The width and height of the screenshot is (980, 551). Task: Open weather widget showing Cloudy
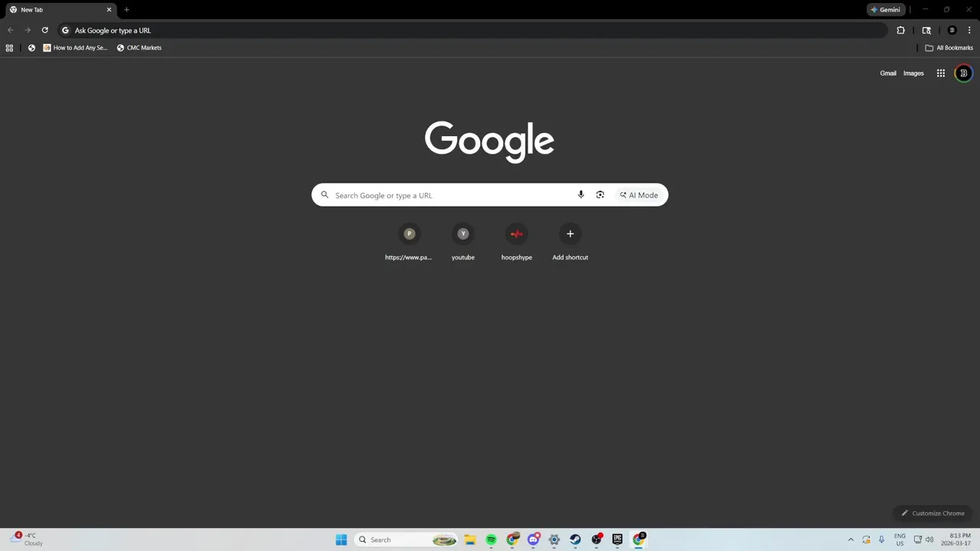click(28, 540)
